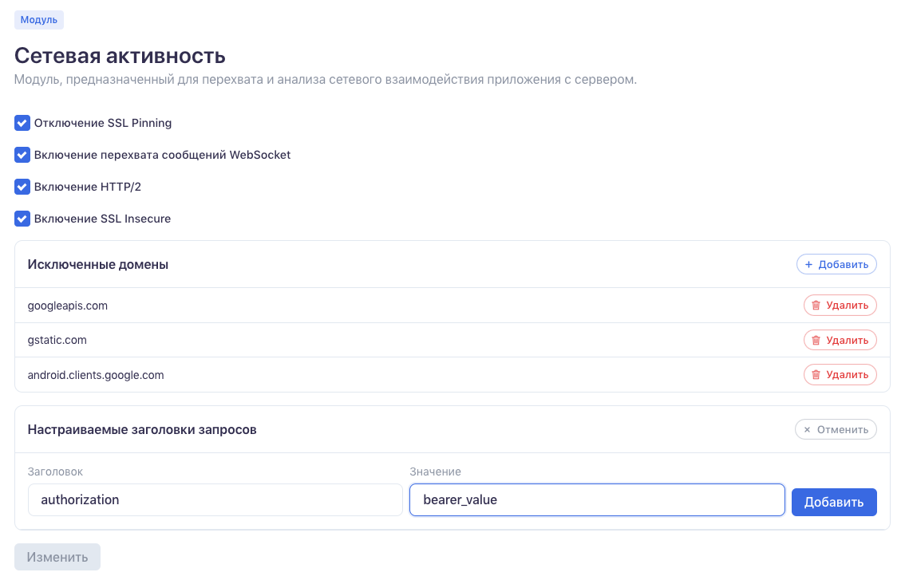Select the gstatic.com domain entry
The width and height of the screenshot is (905, 588).
[x=57, y=340]
